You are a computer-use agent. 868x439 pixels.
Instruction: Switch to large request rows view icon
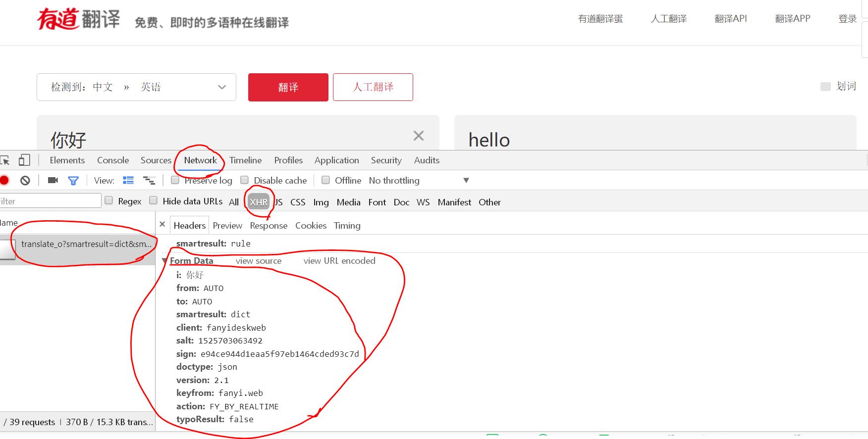click(x=128, y=181)
